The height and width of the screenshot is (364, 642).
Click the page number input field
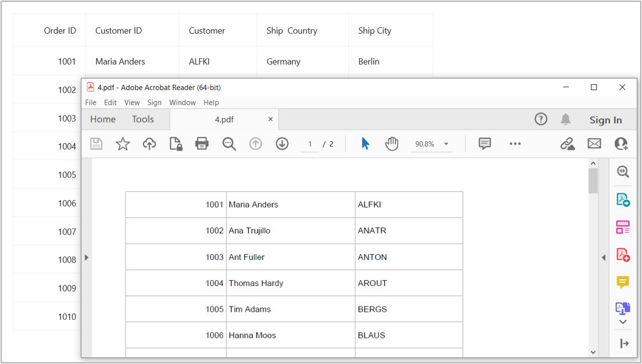(x=311, y=144)
